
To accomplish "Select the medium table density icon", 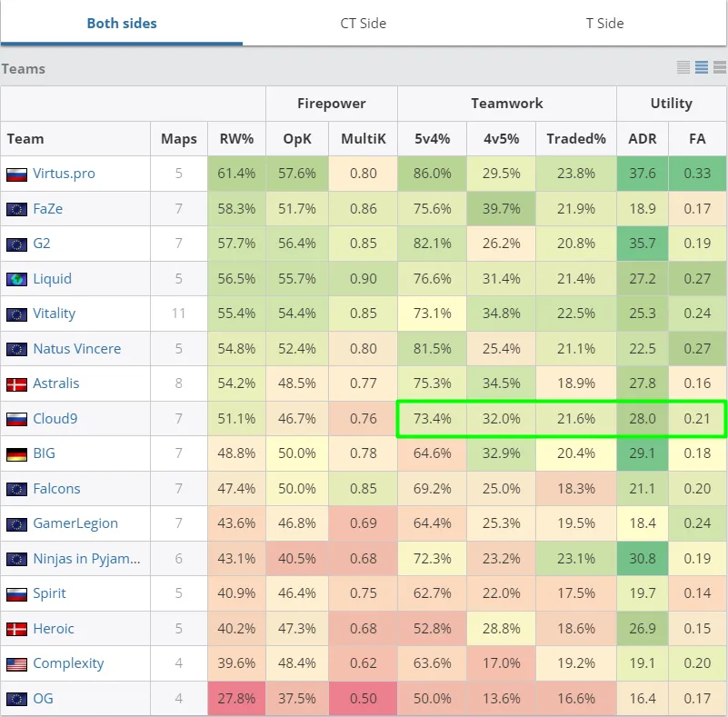I will click(x=701, y=68).
